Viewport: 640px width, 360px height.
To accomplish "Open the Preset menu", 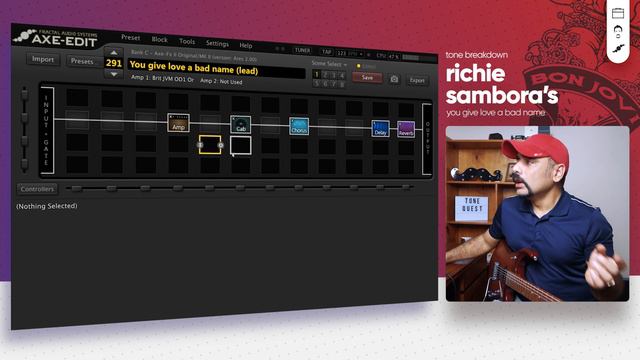I will (130, 38).
